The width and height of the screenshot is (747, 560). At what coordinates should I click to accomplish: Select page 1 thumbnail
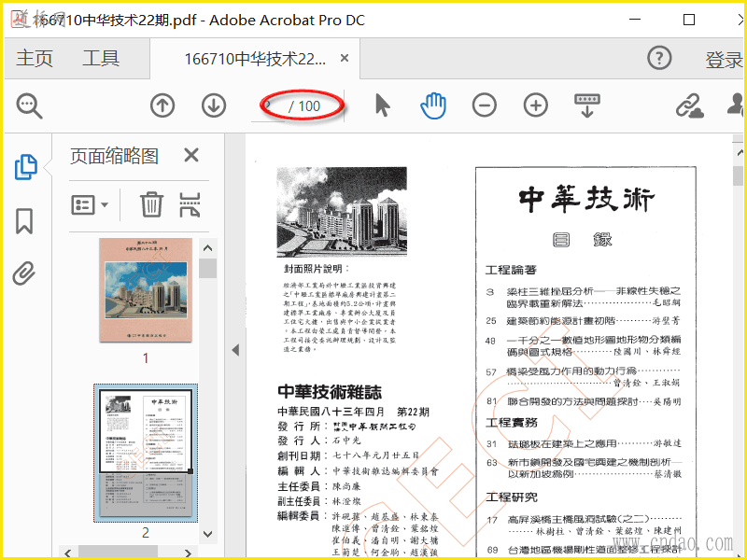[146, 290]
